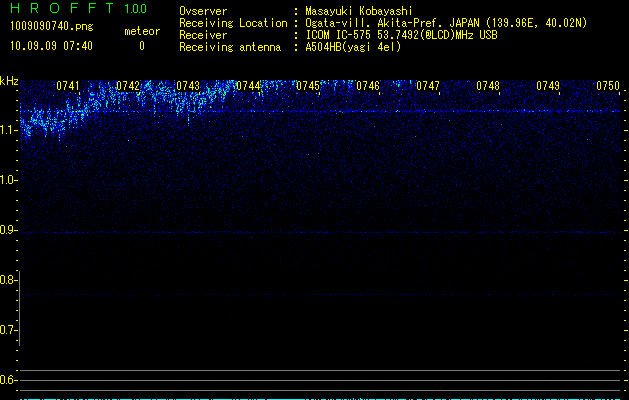Click the 0.9 frequency axis label
629x400 pixels.
(x=8, y=230)
